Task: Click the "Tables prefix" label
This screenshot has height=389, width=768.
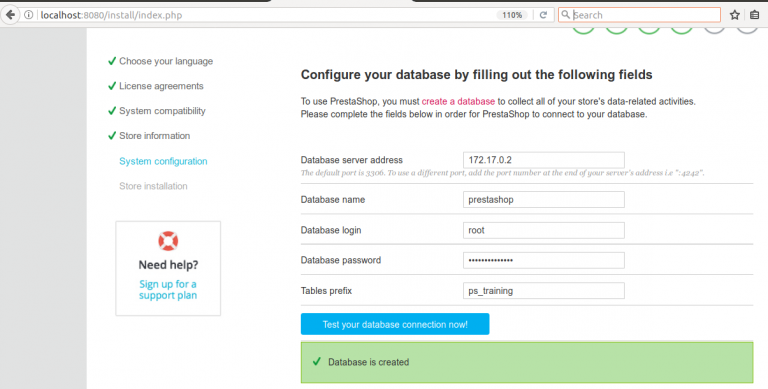Action: (326, 291)
